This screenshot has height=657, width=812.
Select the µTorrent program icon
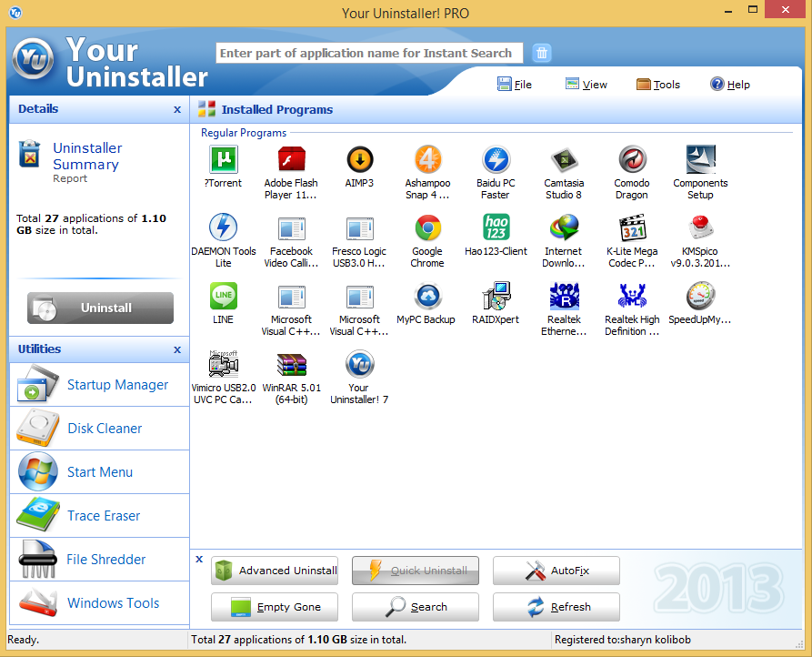223,159
